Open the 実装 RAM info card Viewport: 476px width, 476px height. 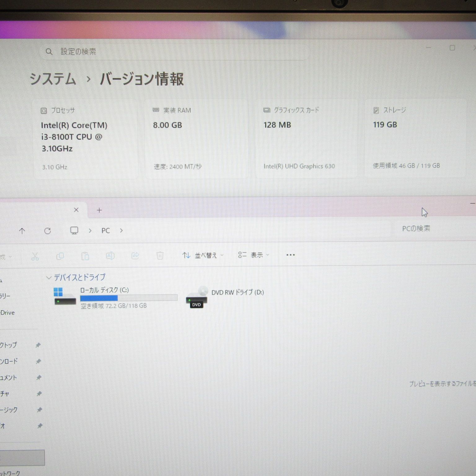click(x=197, y=139)
